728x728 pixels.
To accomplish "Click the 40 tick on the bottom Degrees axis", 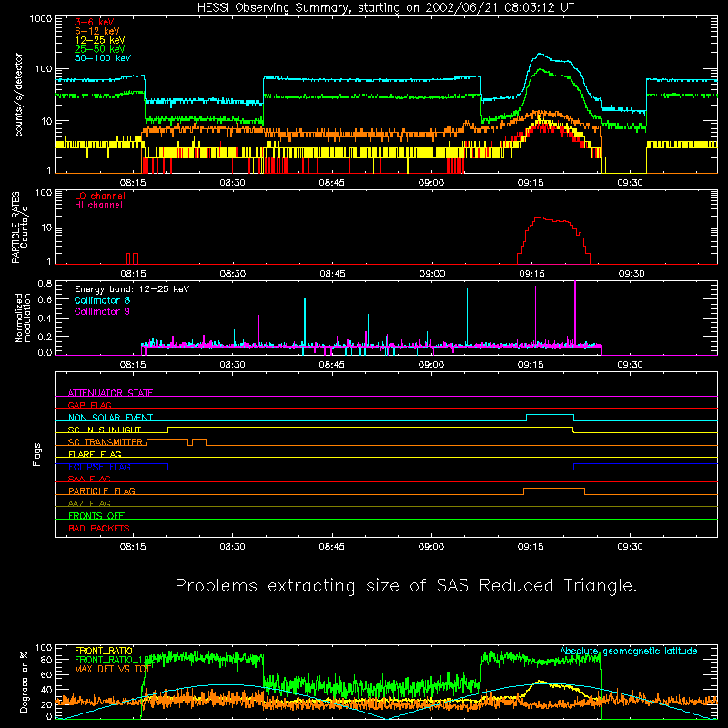I will (46, 690).
